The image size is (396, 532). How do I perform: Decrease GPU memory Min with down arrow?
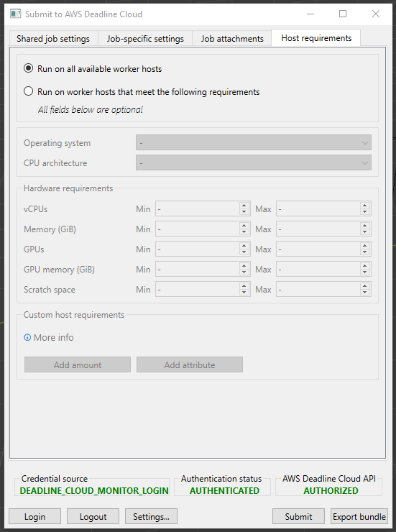point(244,272)
